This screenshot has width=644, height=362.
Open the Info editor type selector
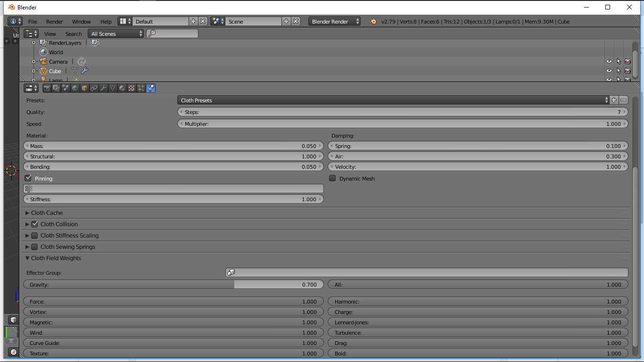(15, 21)
